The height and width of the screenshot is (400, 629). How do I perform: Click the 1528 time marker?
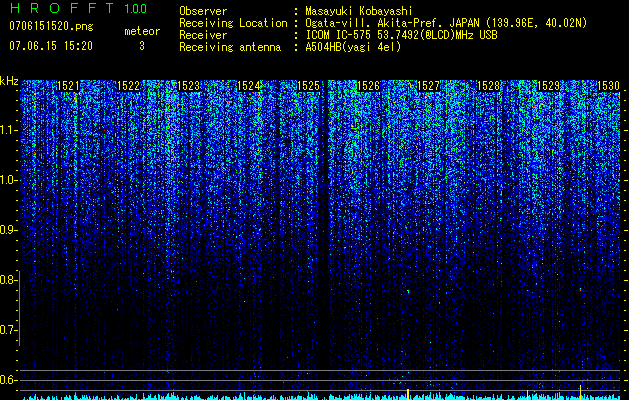click(488, 86)
